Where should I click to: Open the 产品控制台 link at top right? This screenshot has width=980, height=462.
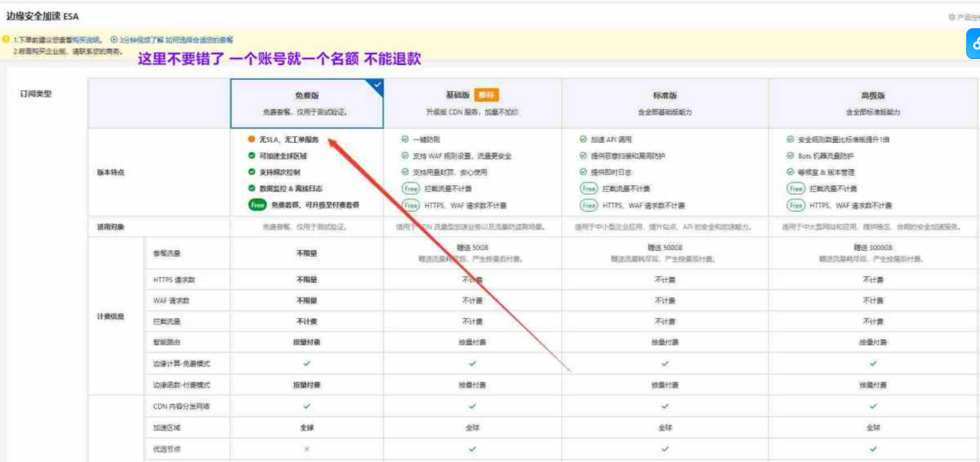(966, 17)
